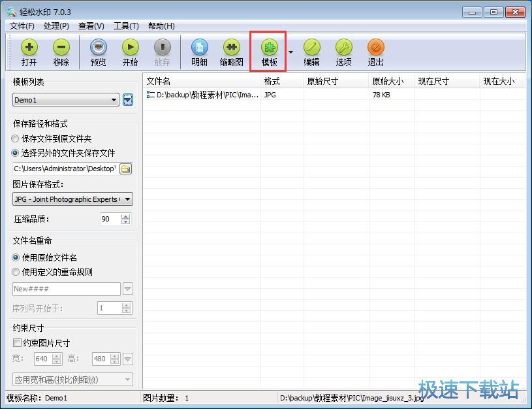Sort by 现在大小 column header

tap(503, 81)
